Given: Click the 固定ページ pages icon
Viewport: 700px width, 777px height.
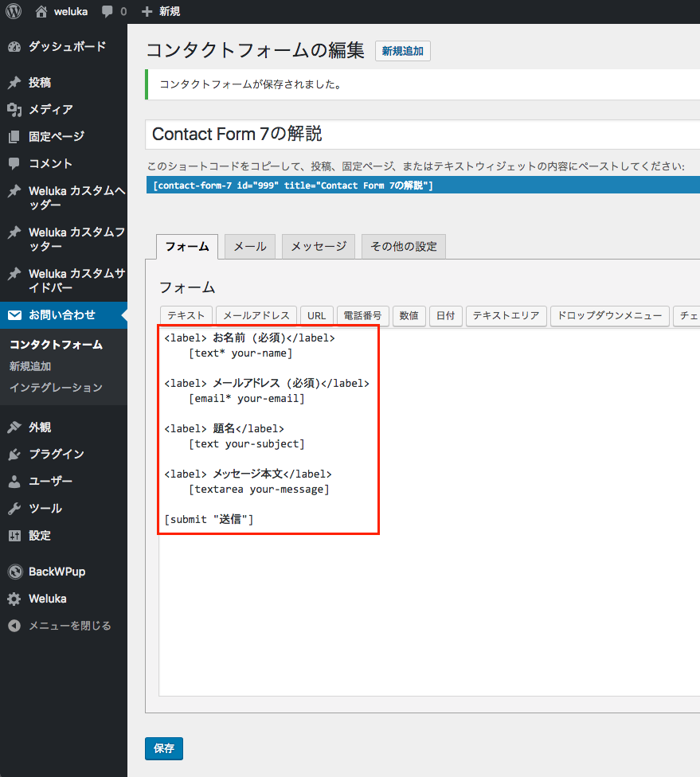Looking at the screenshot, I should pos(14,137).
